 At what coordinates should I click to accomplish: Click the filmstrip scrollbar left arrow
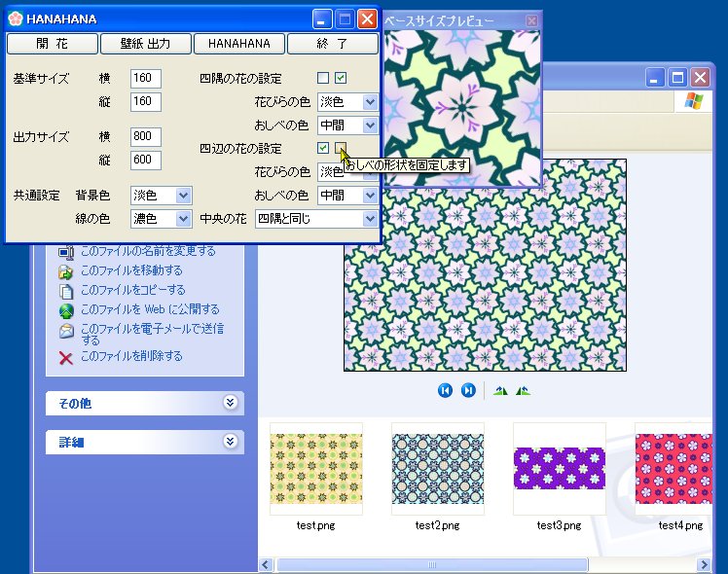click(x=266, y=564)
